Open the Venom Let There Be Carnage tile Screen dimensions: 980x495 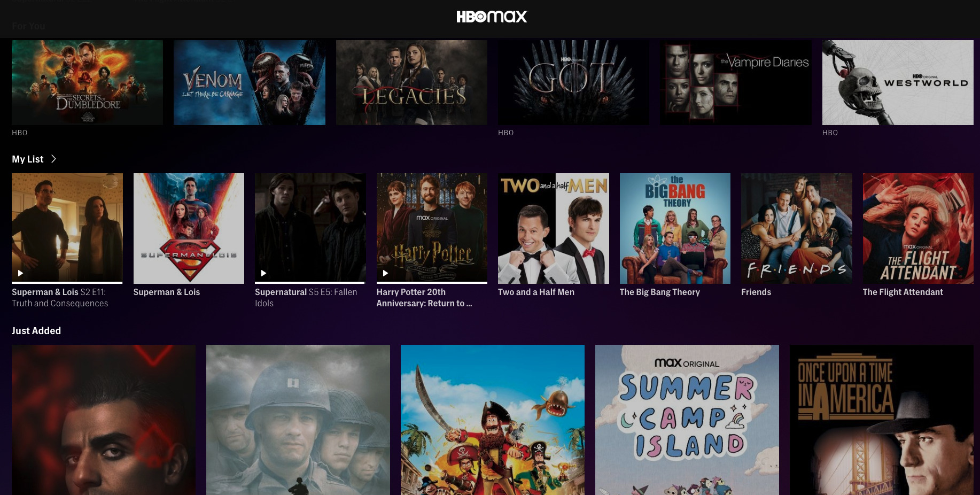point(250,82)
